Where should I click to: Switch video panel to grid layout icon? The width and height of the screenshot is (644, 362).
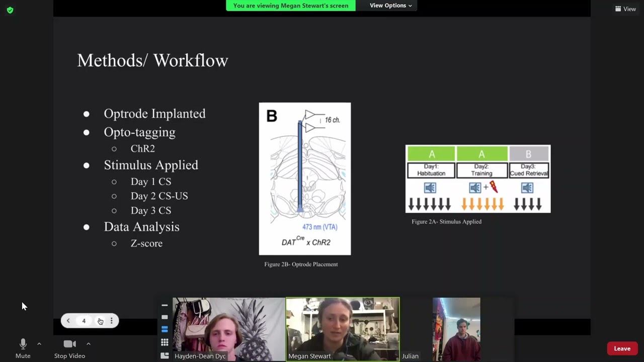coord(165,342)
